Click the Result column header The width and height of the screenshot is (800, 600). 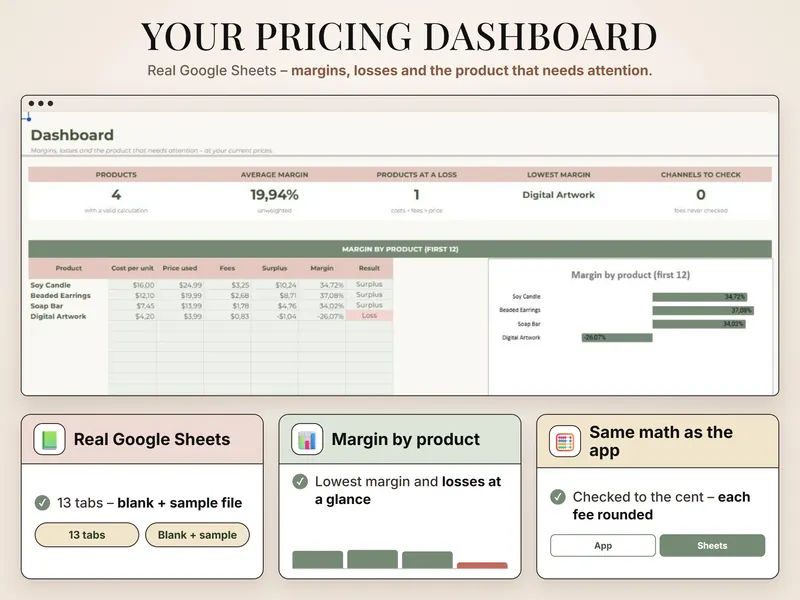click(x=369, y=268)
